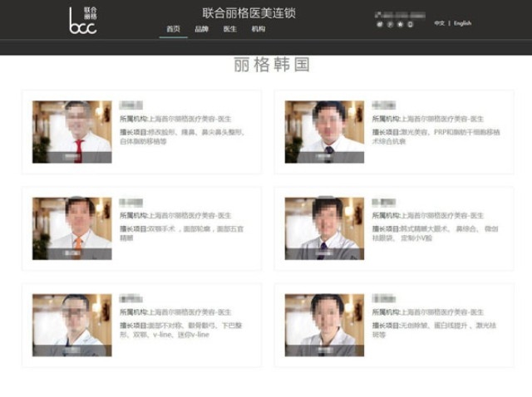Click the 所属机构 line in the red-tie doctor's card
Image resolution: width=532 pixels, height=397 pixels.
pyautogui.click(x=175, y=119)
